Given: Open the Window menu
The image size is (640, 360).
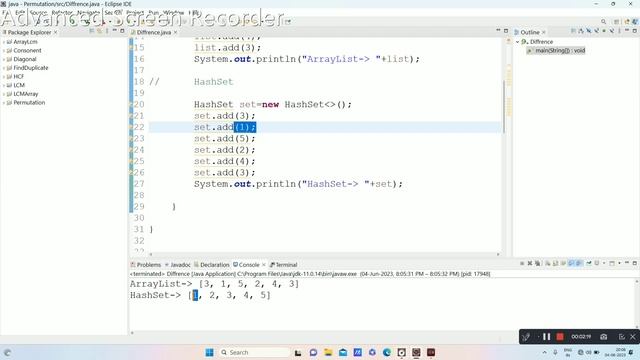Looking at the screenshot, I should [x=173, y=13].
